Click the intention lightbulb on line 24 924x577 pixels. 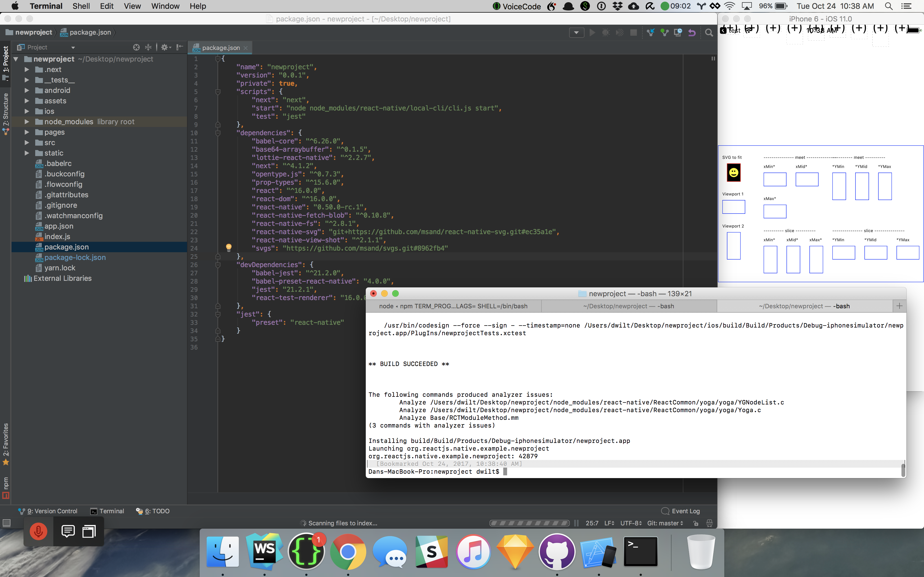229,247
